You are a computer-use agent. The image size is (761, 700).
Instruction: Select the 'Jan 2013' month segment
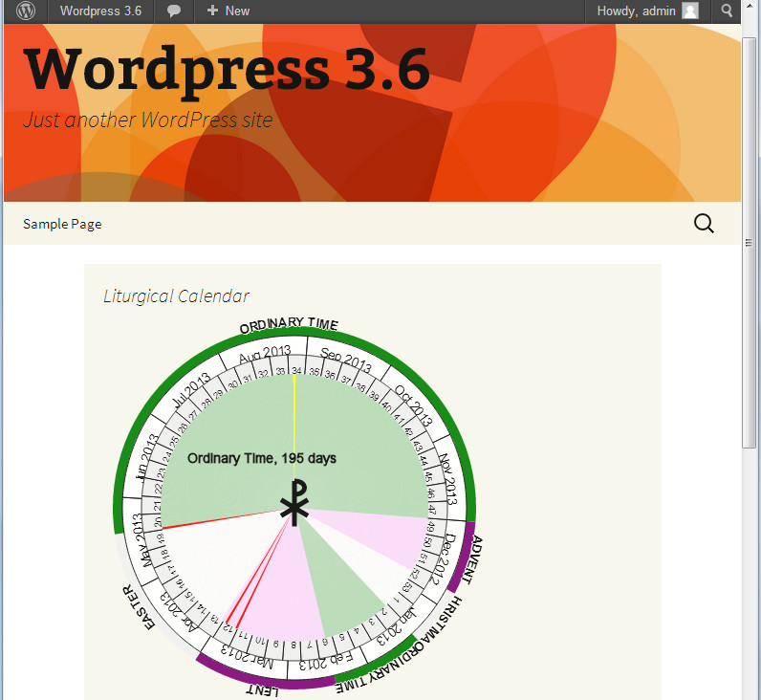tap(396, 626)
